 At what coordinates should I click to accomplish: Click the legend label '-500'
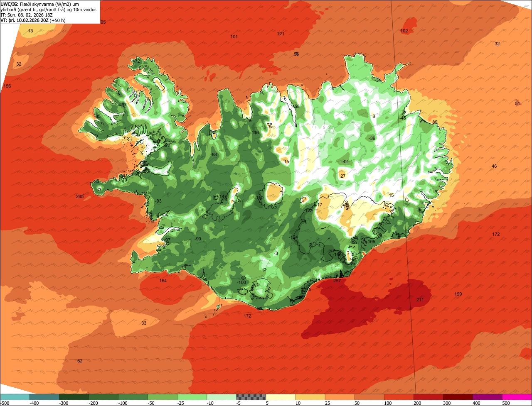[x=5, y=403]
